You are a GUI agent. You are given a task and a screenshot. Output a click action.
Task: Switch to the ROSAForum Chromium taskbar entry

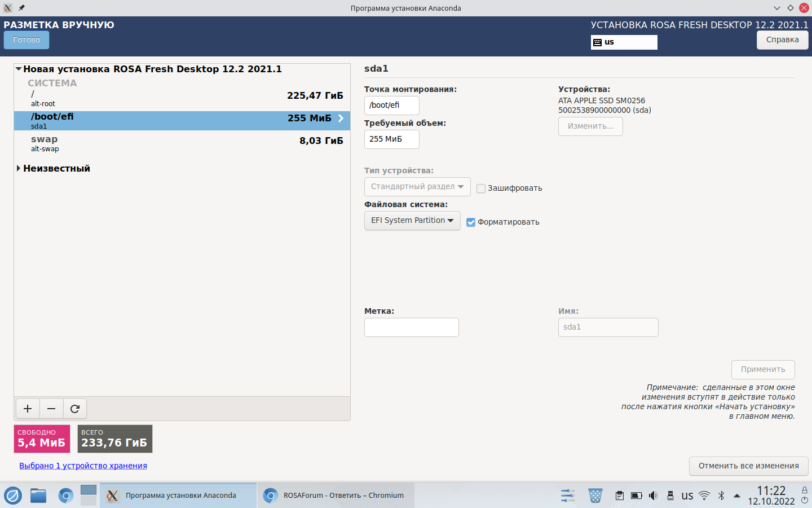pos(336,496)
